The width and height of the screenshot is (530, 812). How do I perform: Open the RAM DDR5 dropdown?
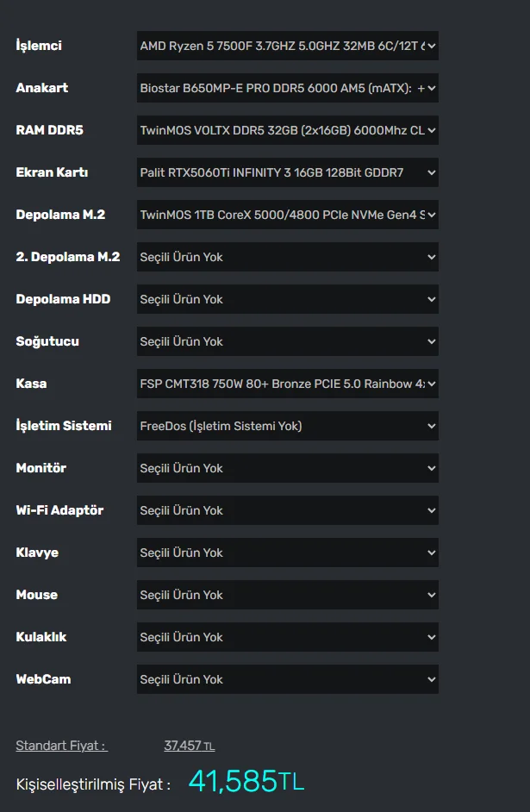(x=287, y=130)
